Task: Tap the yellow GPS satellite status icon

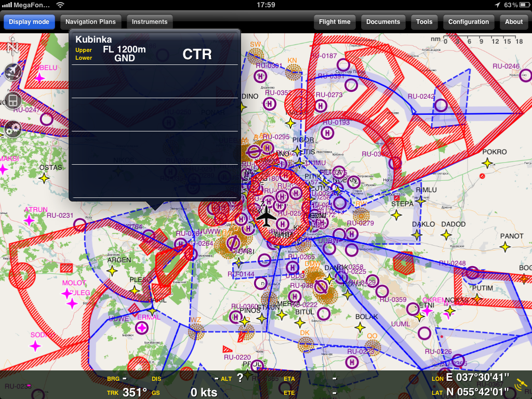Action: coord(521,384)
